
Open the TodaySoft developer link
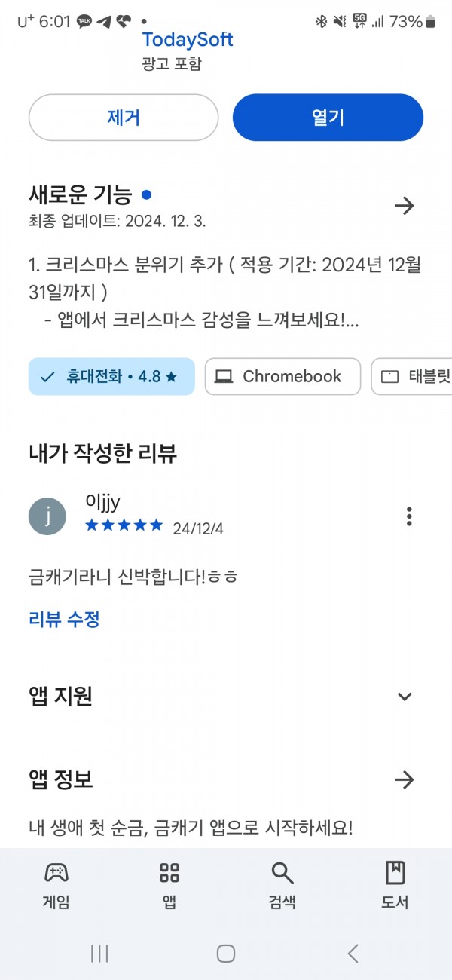point(188,39)
